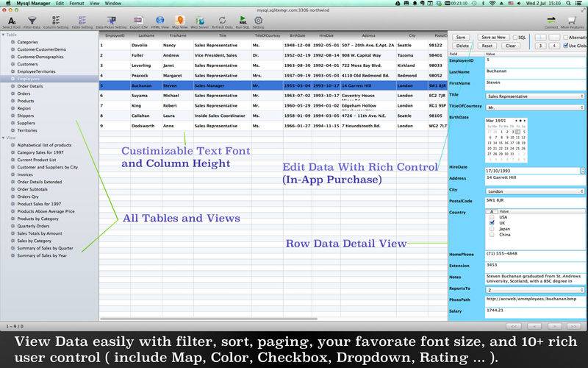Open Table Setting in the toolbar

(82, 21)
